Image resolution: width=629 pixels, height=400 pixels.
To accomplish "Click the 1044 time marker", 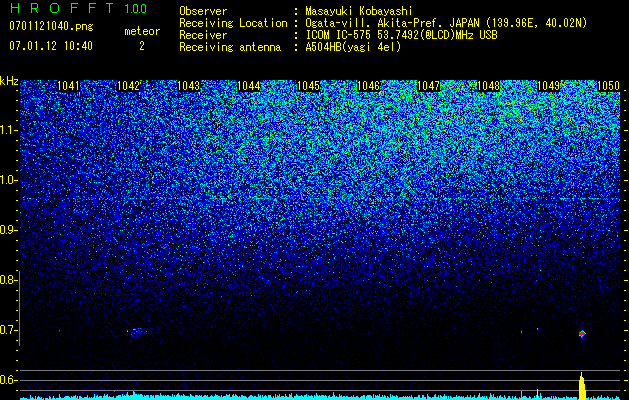I will (x=249, y=86).
